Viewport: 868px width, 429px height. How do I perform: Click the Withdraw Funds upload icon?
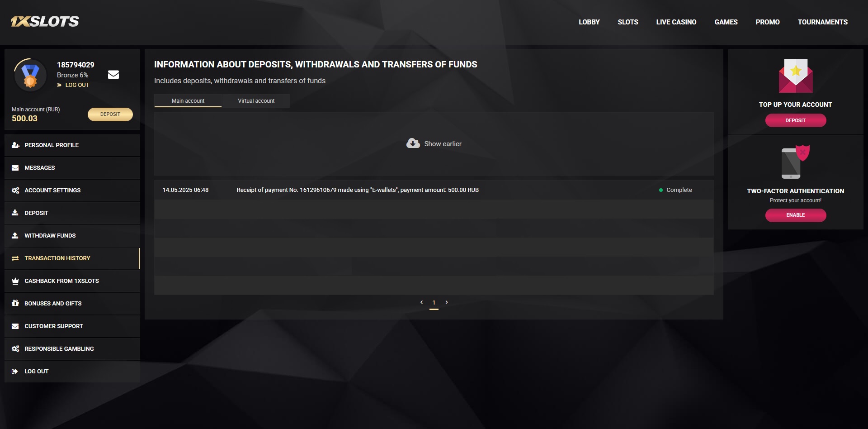point(15,235)
